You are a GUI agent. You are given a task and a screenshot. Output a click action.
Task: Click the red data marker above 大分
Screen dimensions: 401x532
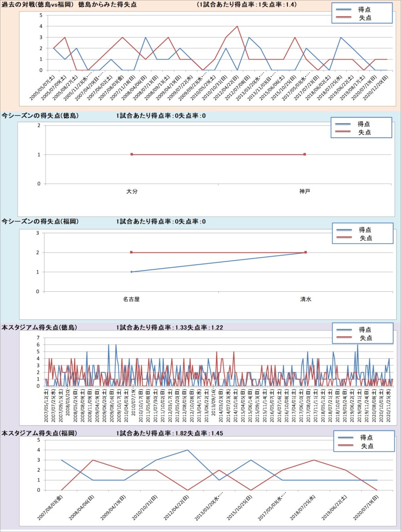(132, 154)
